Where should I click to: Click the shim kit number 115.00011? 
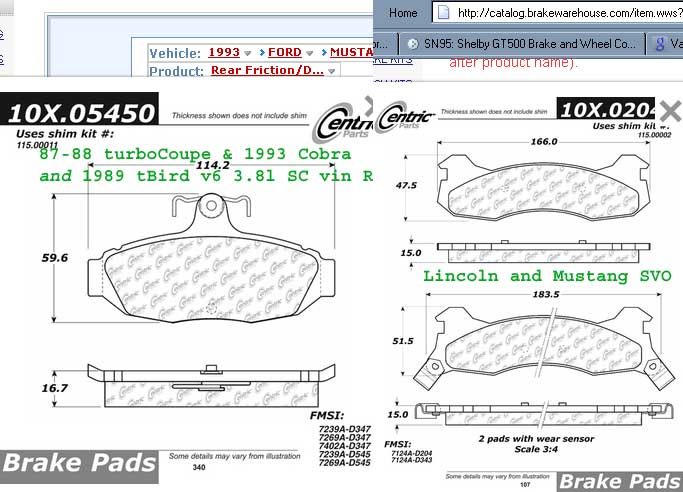click(37, 145)
